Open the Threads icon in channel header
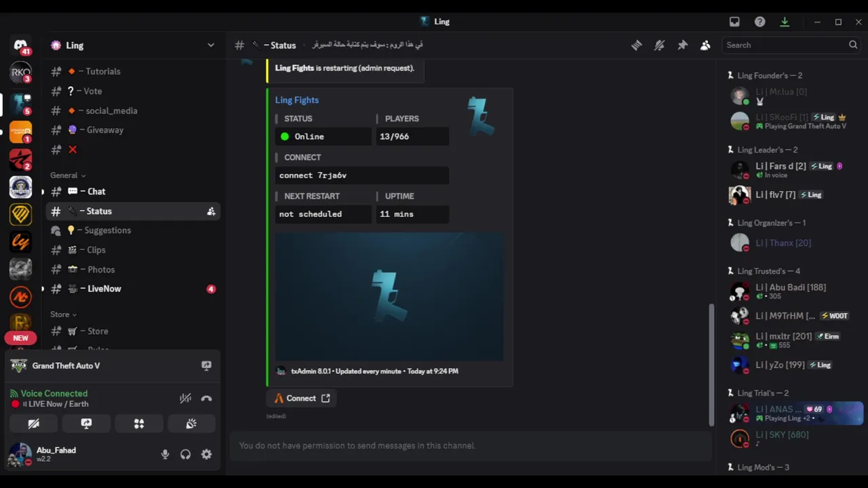The image size is (868, 488). pyautogui.click(x=636, y=45)
